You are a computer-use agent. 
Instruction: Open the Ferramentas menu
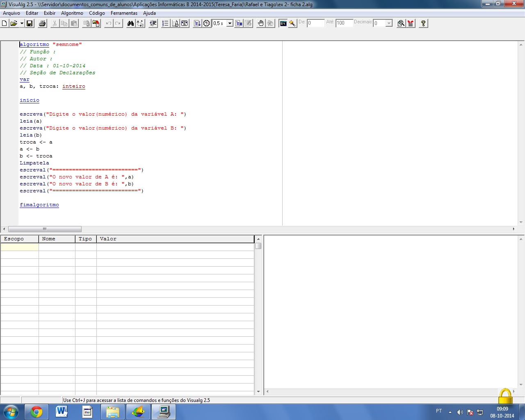124,13
